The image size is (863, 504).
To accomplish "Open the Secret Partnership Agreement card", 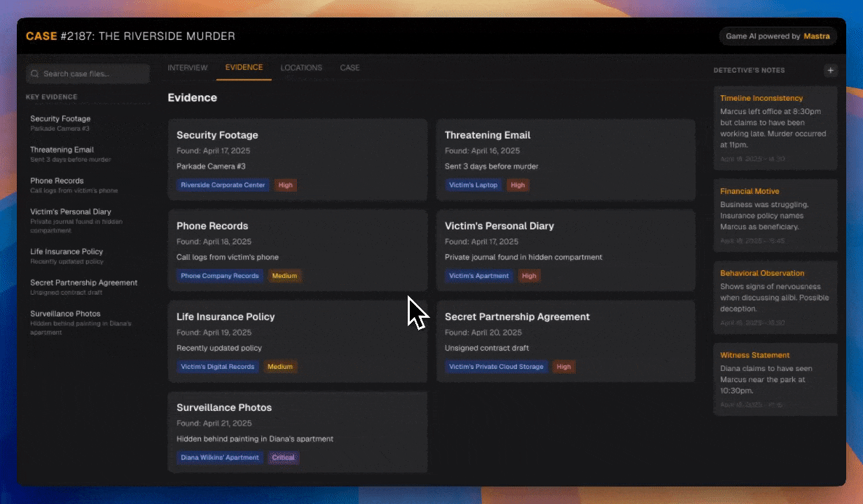I will [565, 341].
